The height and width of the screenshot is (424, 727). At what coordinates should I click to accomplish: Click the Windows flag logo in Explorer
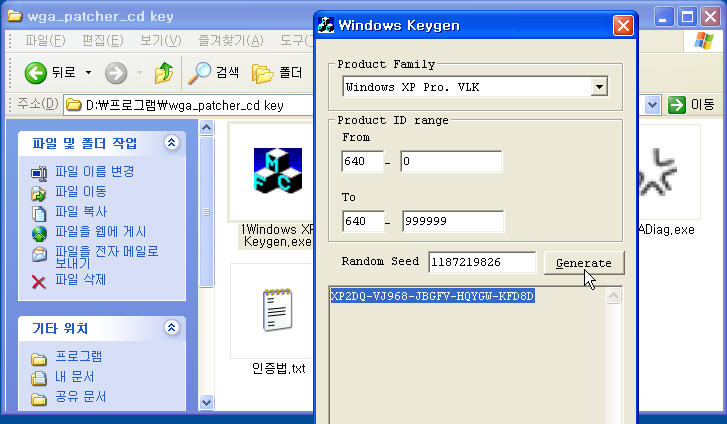704,41
